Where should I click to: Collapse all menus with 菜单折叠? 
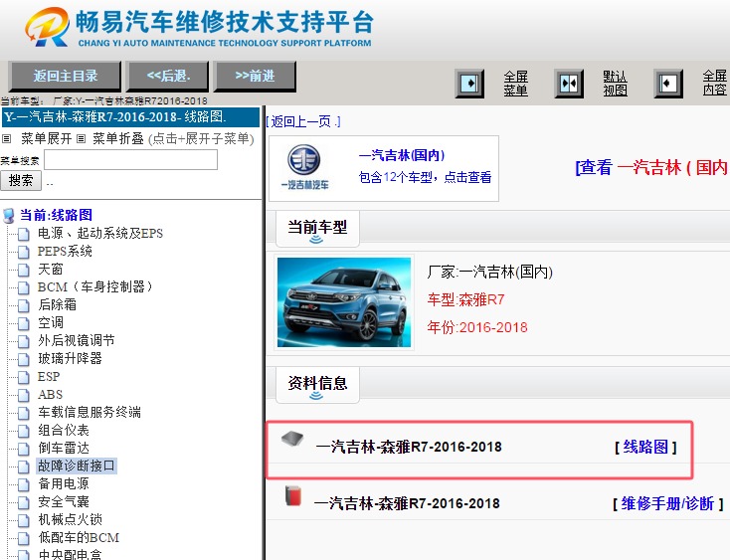pyautogui.click(x=117, y=138)
